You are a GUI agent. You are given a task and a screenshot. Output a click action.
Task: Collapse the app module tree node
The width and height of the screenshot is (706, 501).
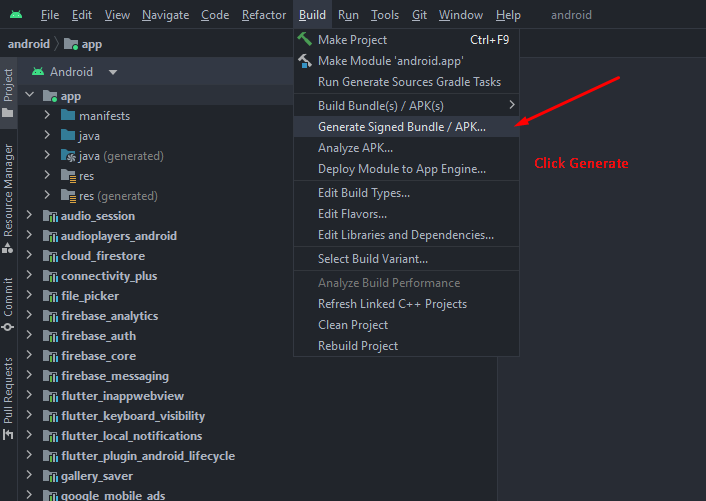29,96
